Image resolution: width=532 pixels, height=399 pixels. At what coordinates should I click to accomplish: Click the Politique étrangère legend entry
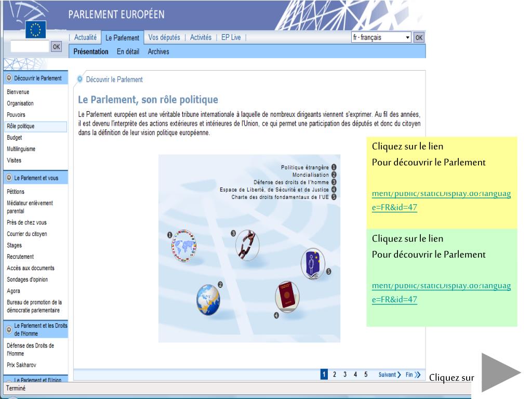click(x=309, y=167)
